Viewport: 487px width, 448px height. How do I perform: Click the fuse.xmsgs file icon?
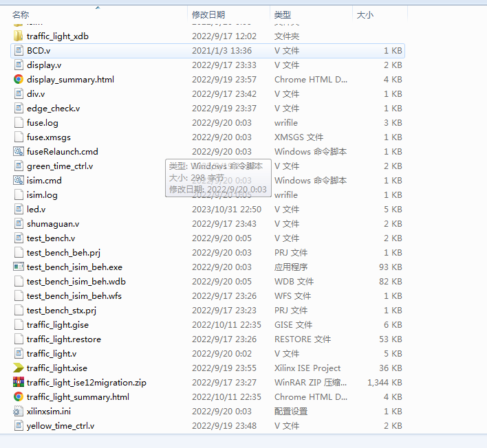(x=19, y=137)
